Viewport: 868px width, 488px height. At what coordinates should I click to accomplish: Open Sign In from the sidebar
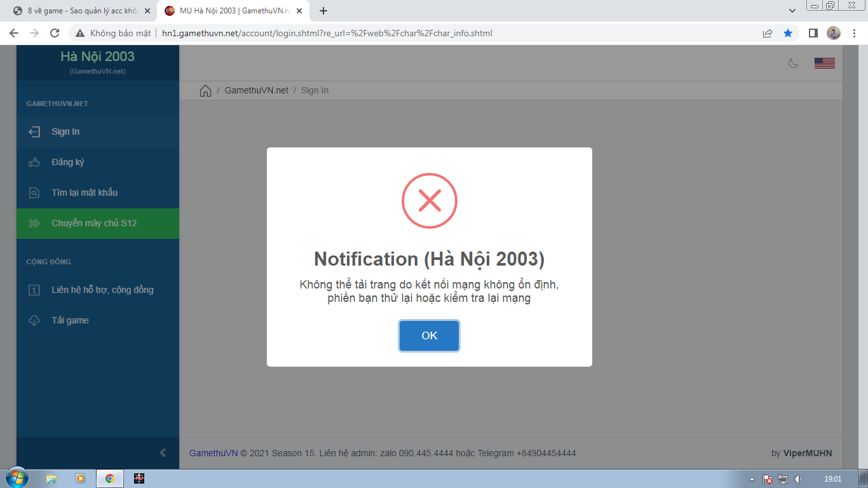[x=65, y=132]
